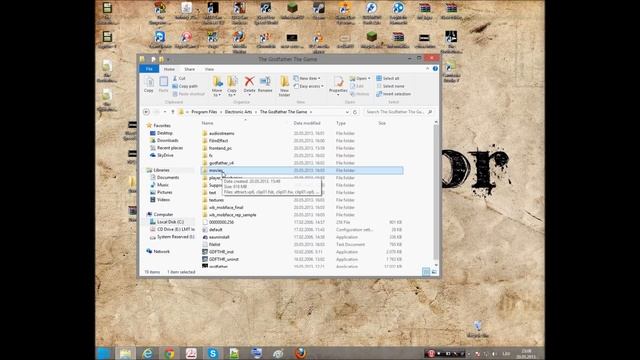
Task: Switch to the View ribbon tab
Action: [209, 69]
